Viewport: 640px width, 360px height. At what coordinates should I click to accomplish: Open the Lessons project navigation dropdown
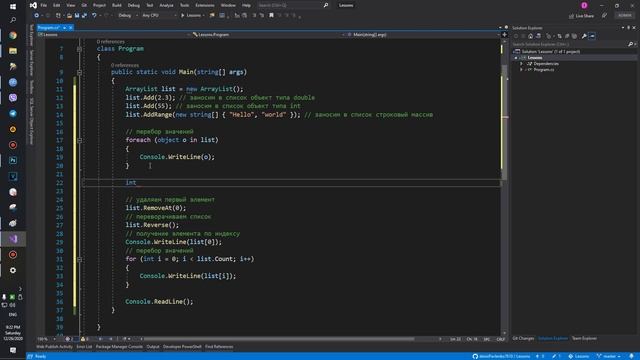point(113,35)
